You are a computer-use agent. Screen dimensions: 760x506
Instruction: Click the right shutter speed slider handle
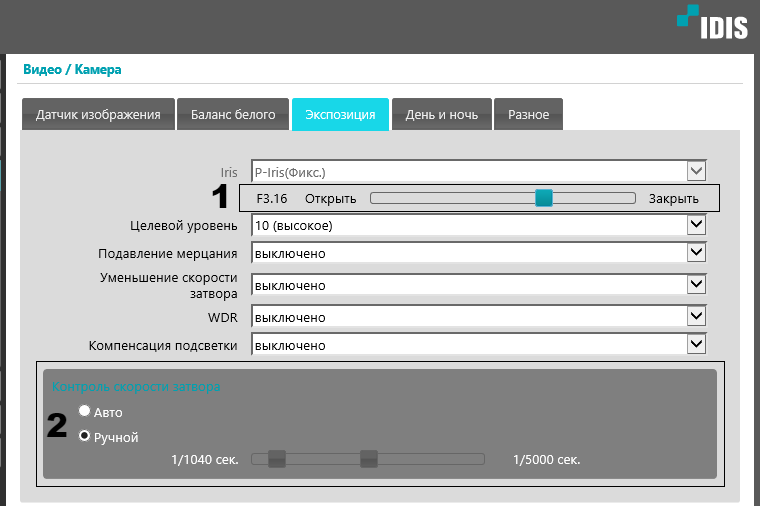pyautogui.click(x=369, y=459)
